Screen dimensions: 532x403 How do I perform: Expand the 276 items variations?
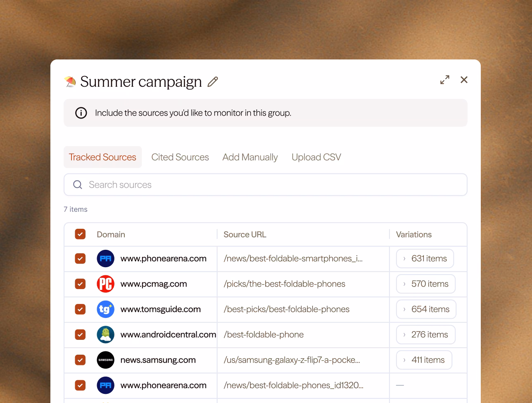[425, 334]
